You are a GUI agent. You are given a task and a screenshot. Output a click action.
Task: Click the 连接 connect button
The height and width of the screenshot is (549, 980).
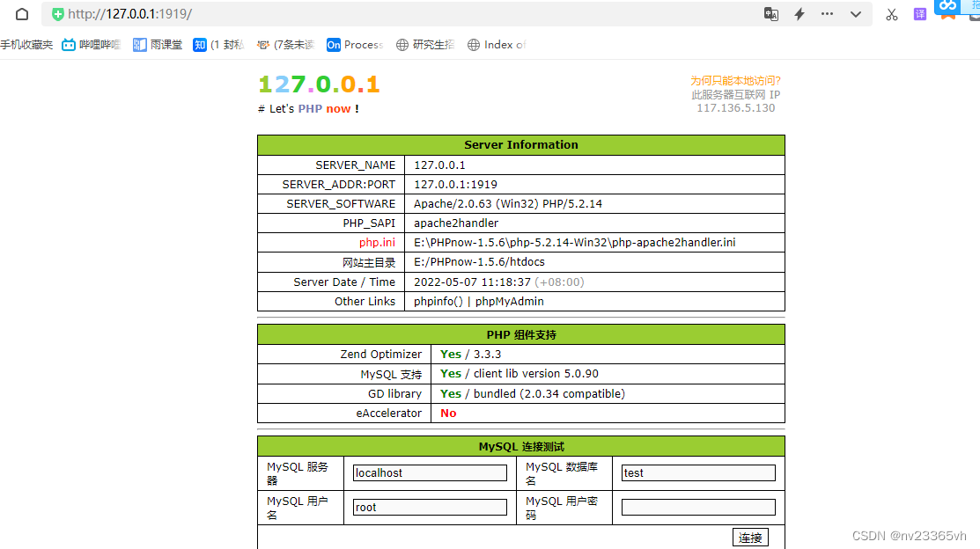(750, 537)
